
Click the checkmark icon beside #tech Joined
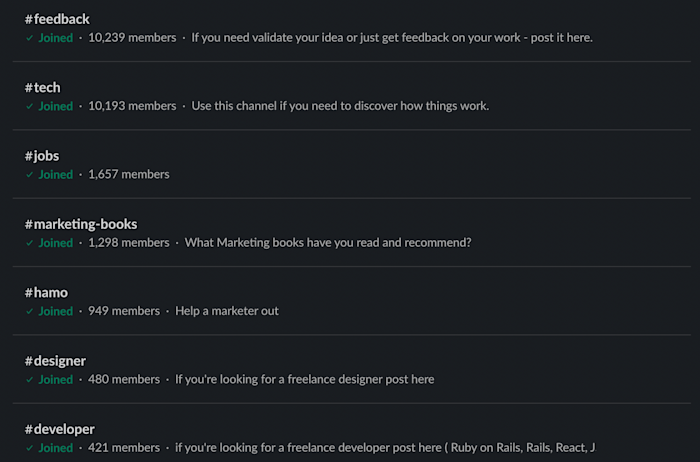click(x=30, y=106)
